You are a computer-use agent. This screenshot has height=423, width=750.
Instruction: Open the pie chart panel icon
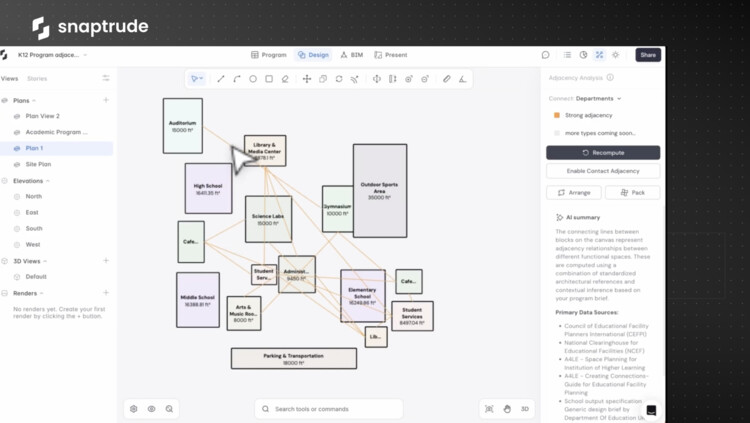(x=583, y=55)
